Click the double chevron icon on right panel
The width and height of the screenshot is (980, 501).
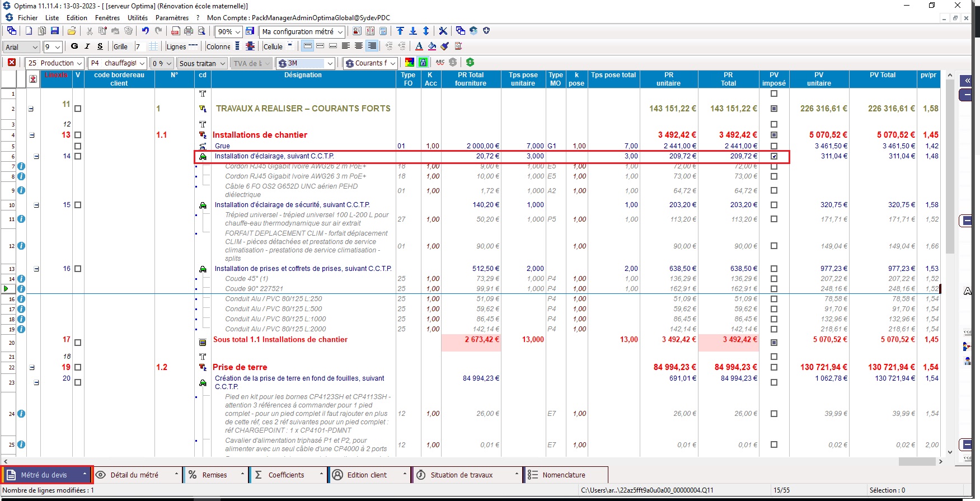point(967,81)
